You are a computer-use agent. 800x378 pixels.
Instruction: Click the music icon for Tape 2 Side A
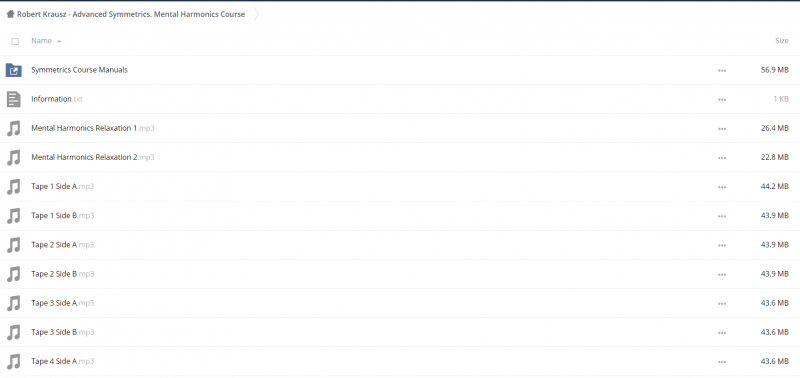point(14,245)
